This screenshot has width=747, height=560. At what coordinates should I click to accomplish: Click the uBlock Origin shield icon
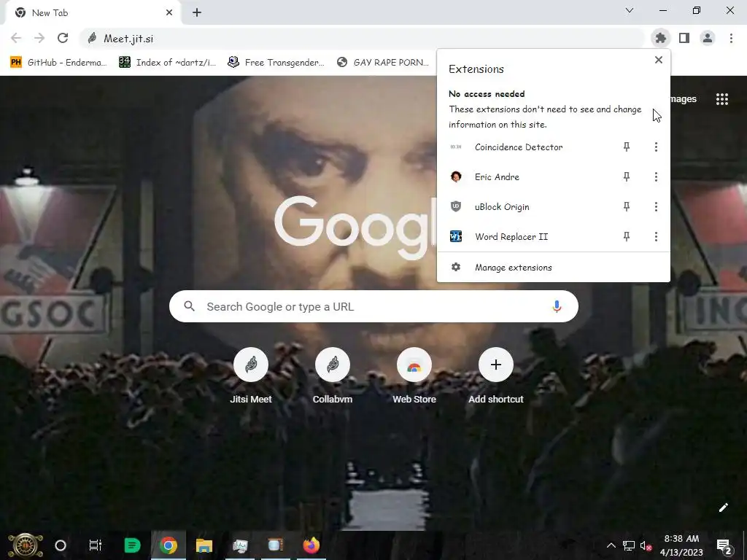click(456, 206)
